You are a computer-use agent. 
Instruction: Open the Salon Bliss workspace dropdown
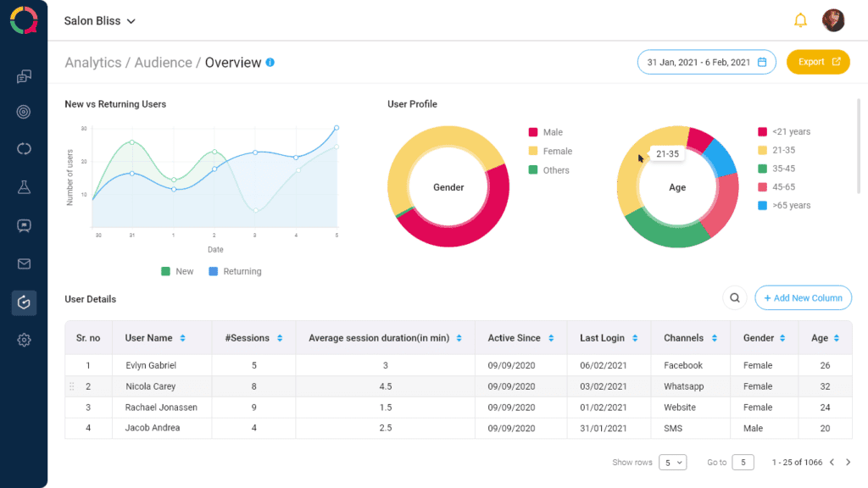99,20
